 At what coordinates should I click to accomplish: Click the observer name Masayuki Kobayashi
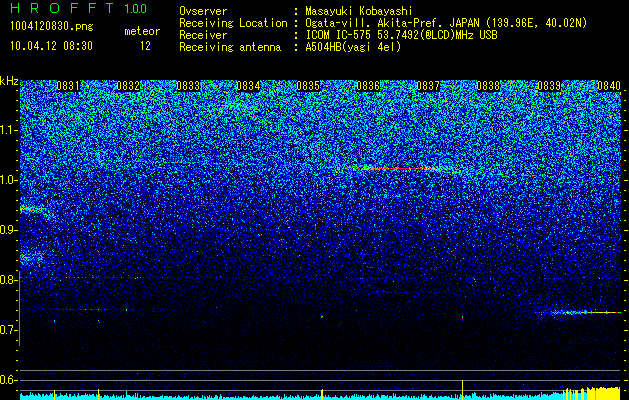359,11
